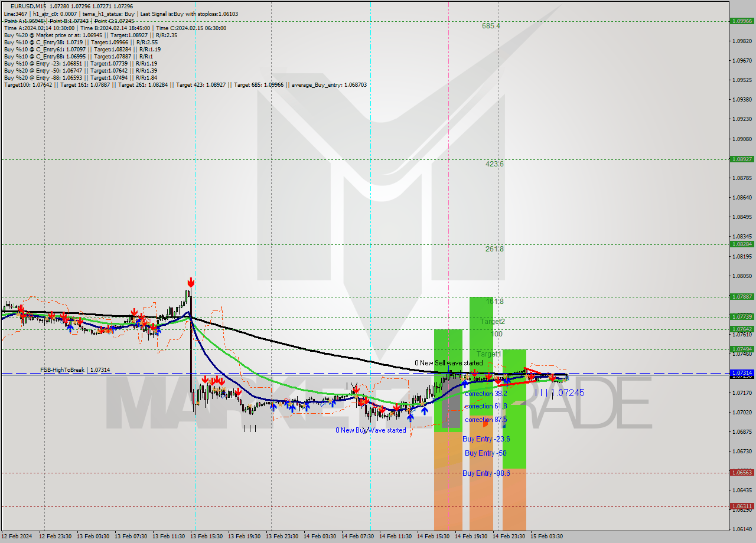Click the Target1 label on the chart
This screenshot has width=756, height=543.
[489, 354]
